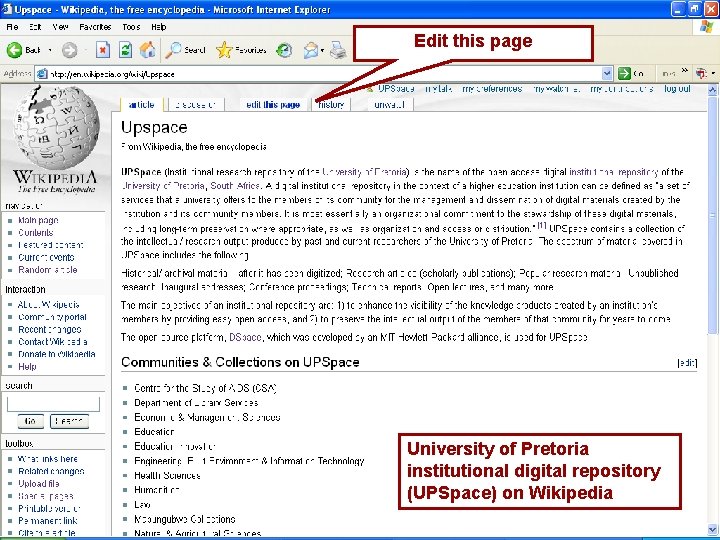The width and height of the screenshot is (720, 540).
Task: Open the Favorites menu
Action: point(95,27)
